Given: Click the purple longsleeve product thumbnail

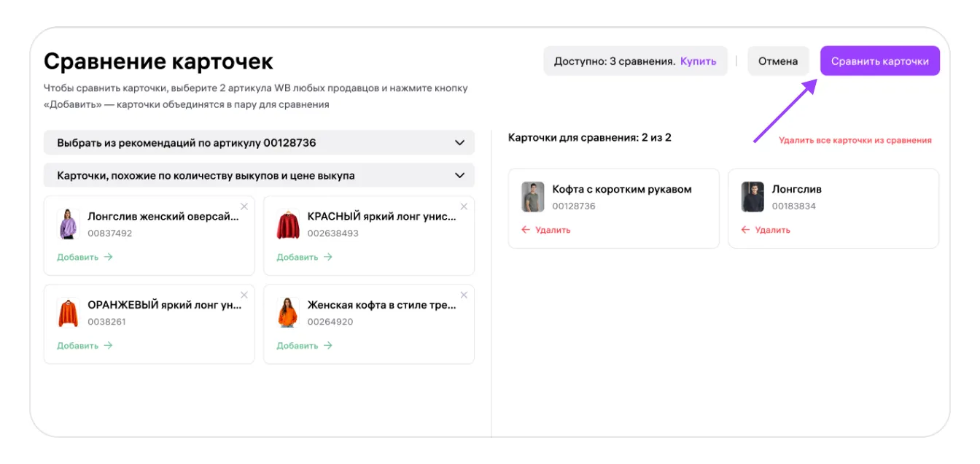Looking at the screenshot, I should [x=69, y=225].
